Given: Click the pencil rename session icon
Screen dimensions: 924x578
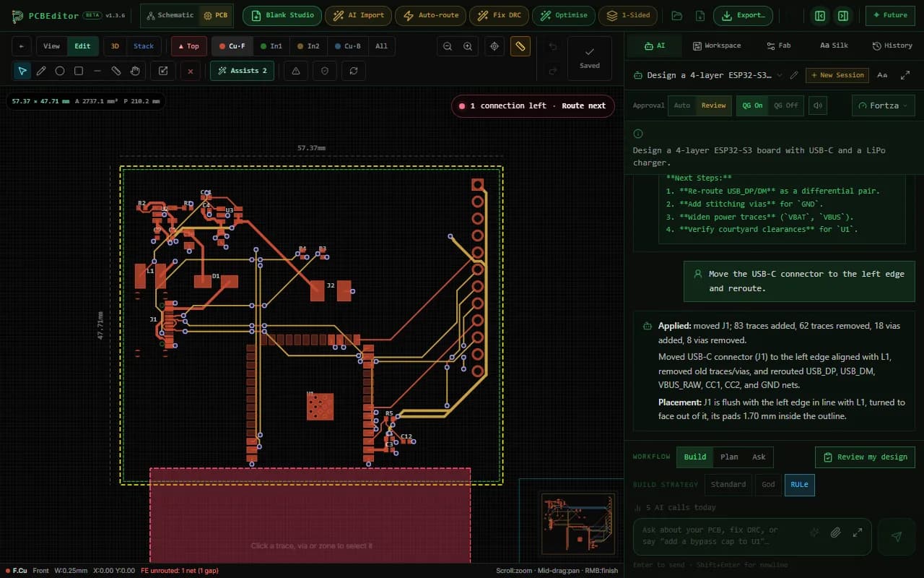Looking at the screenshot, I should (x=794, y=75).
